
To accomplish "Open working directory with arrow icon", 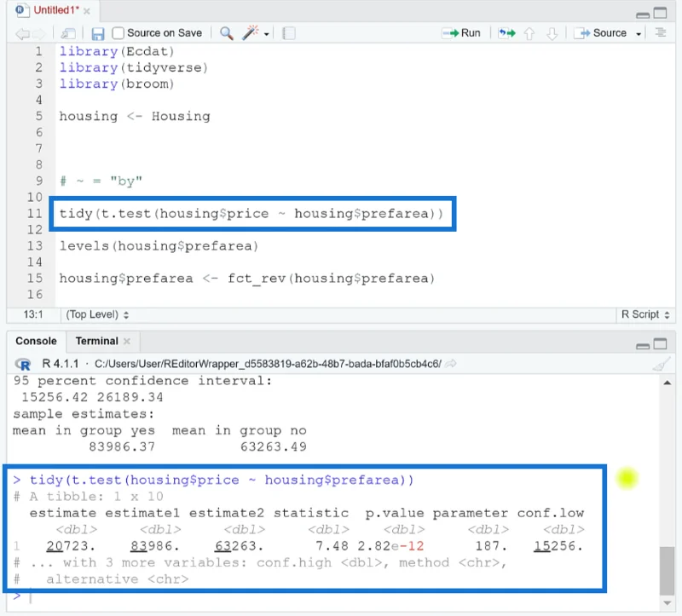I will 451,364.
